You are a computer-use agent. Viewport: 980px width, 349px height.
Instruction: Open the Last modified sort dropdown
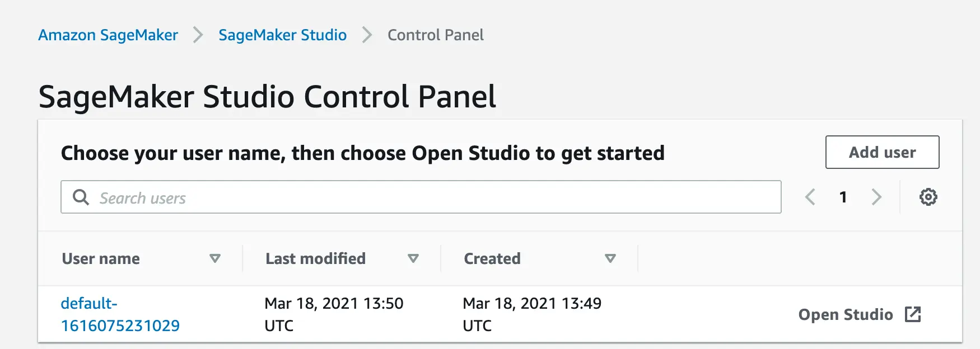(414, 258)
